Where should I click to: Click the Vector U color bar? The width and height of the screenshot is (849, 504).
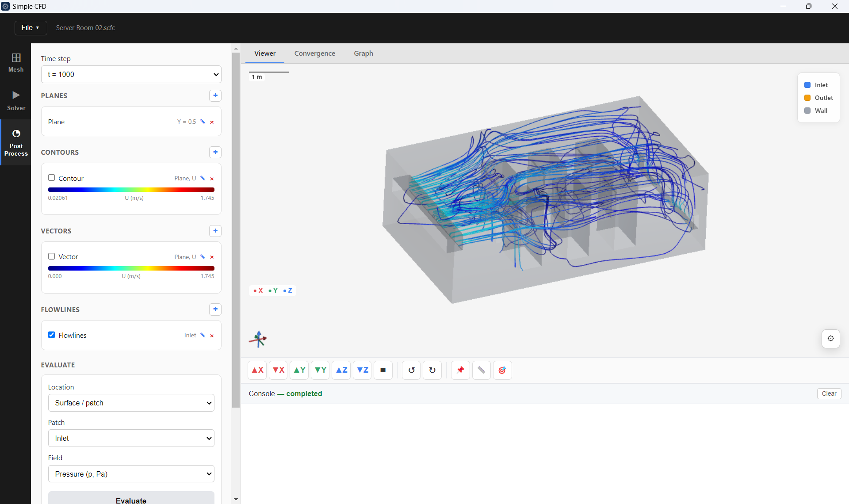pyautogui.click(x=131, y=268)
